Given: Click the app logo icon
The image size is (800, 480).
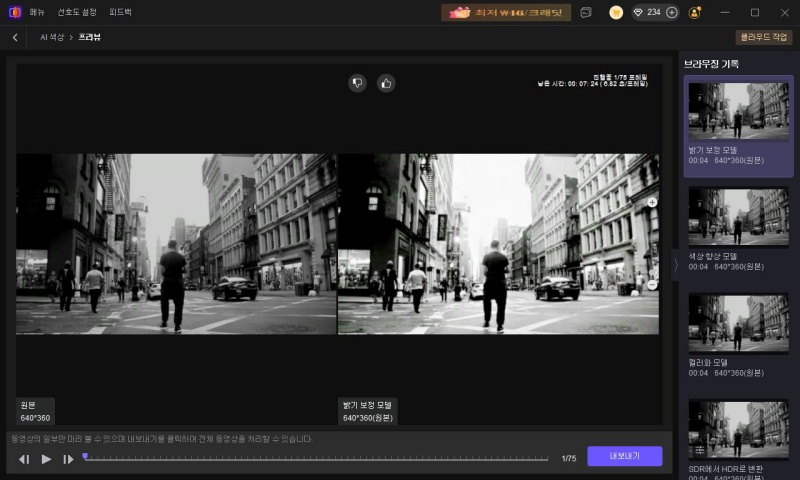Looking at the screenshot, I should pyautogui.click(x=15, y=12).
